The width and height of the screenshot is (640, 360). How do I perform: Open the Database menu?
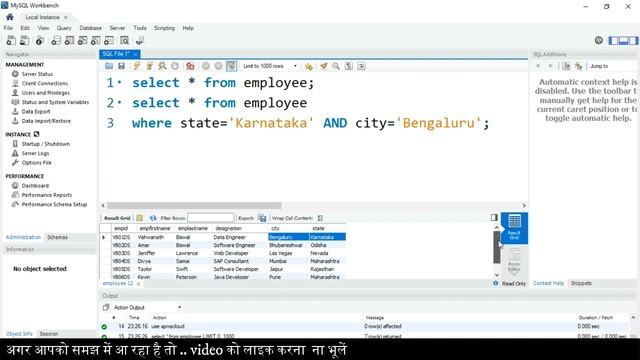(x=90, y=28)
